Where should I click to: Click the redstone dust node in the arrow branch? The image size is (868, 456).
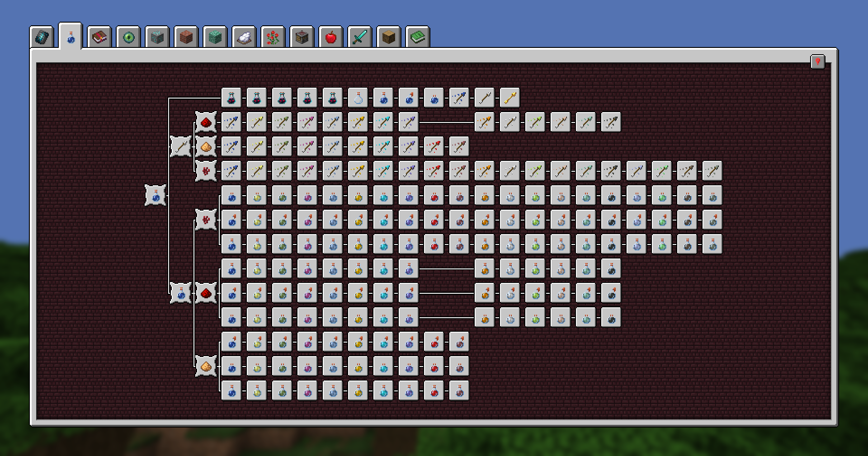(x=206, y=122)
